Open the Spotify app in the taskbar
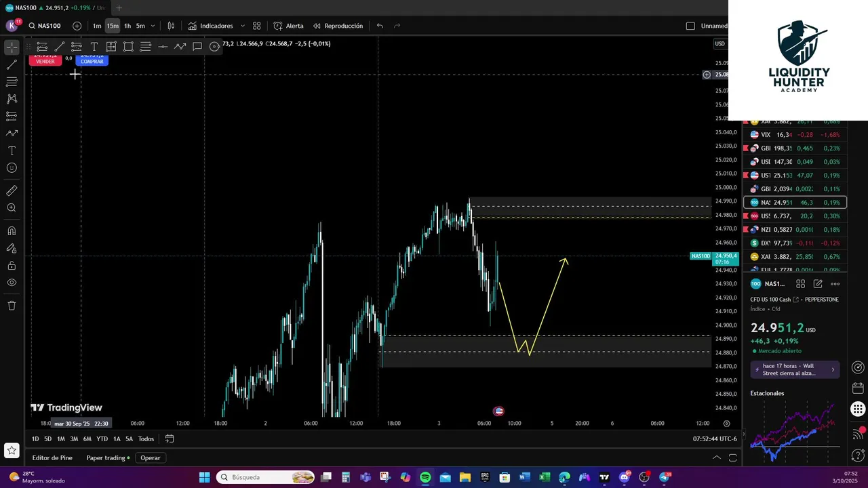868x488 pixels. click(425, 477)
